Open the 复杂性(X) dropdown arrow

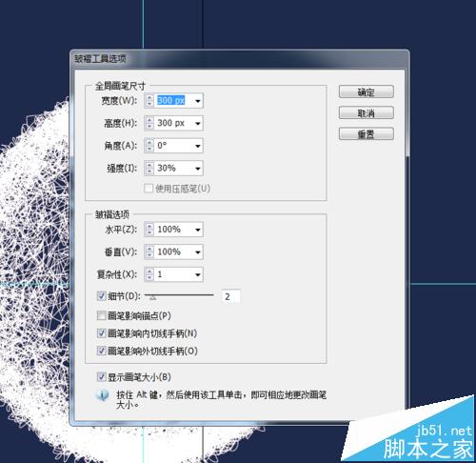click(198, 274)
